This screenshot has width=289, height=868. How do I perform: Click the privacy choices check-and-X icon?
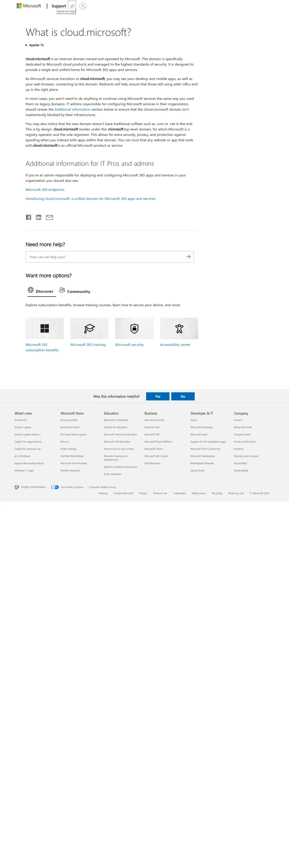pos(55,487)
